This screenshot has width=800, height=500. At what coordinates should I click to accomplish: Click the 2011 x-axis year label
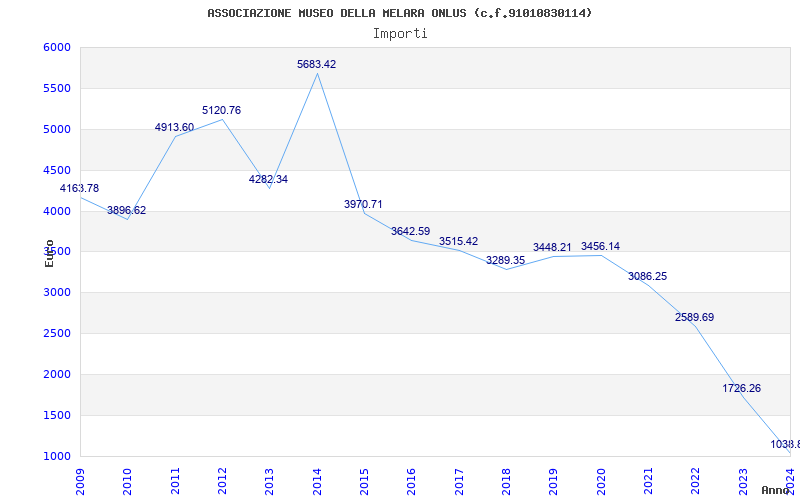(175, 482)
